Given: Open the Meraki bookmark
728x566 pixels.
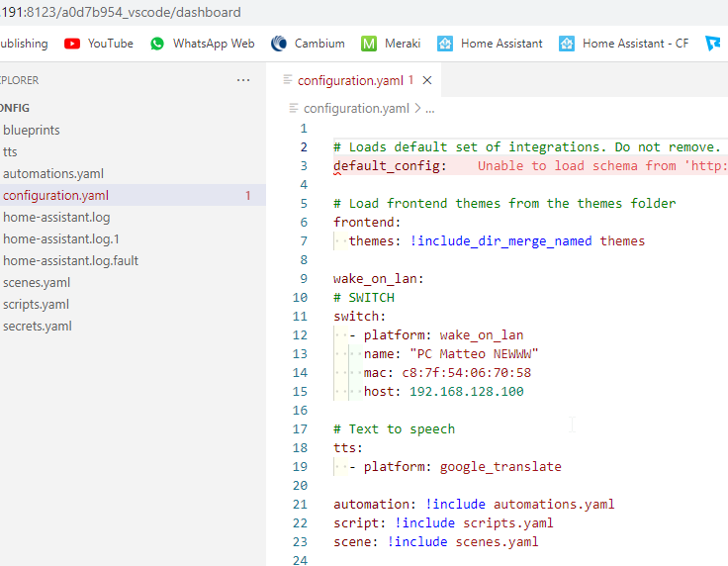Looking at the screenshot, I should point(391,44).
